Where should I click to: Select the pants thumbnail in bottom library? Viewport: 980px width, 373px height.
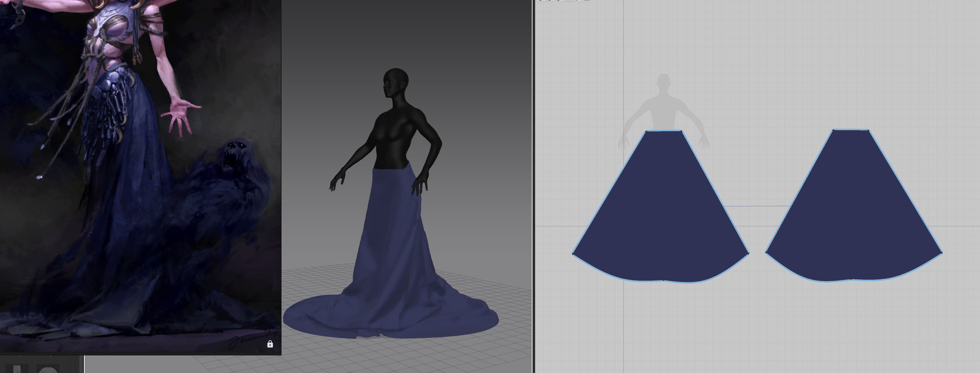[17, 369]
